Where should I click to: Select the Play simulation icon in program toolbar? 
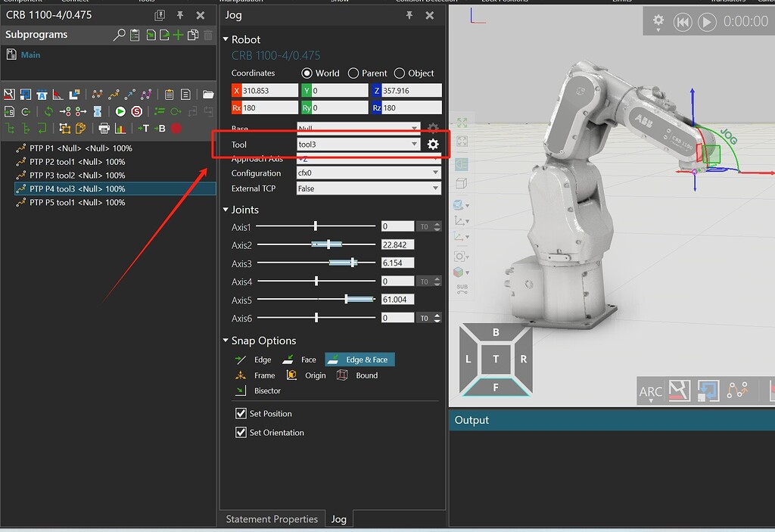point(121,111)
